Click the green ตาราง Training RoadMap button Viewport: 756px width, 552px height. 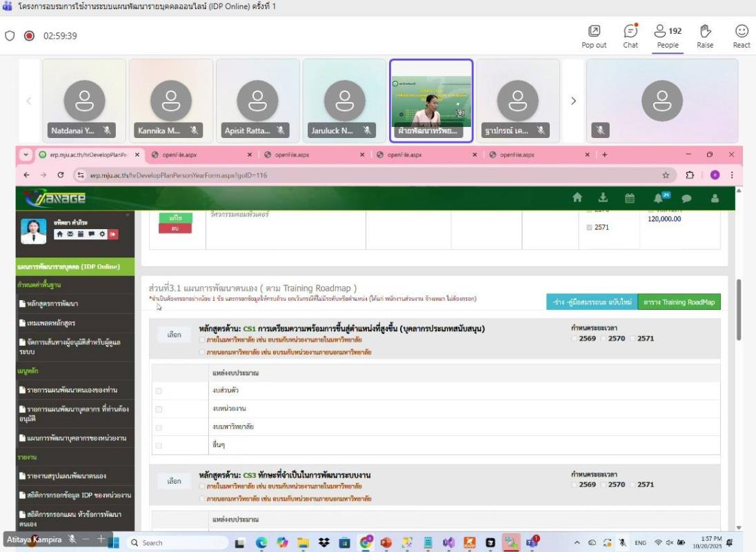pos(679,302)
